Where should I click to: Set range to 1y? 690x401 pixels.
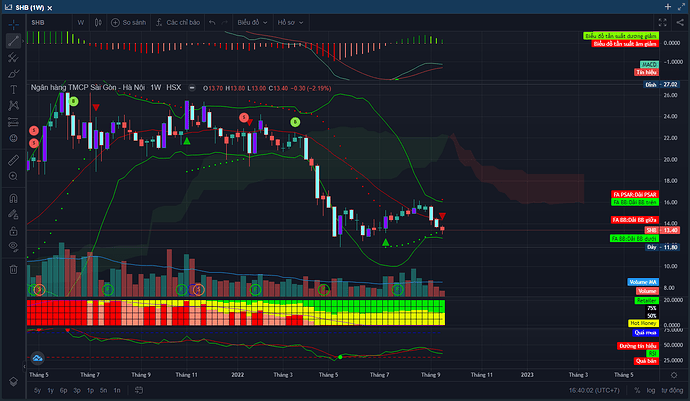tap(51, 390)
